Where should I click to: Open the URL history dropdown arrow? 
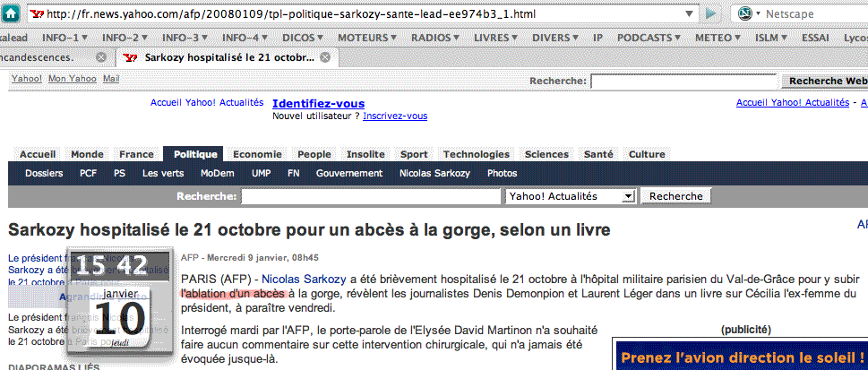[689, 13]
